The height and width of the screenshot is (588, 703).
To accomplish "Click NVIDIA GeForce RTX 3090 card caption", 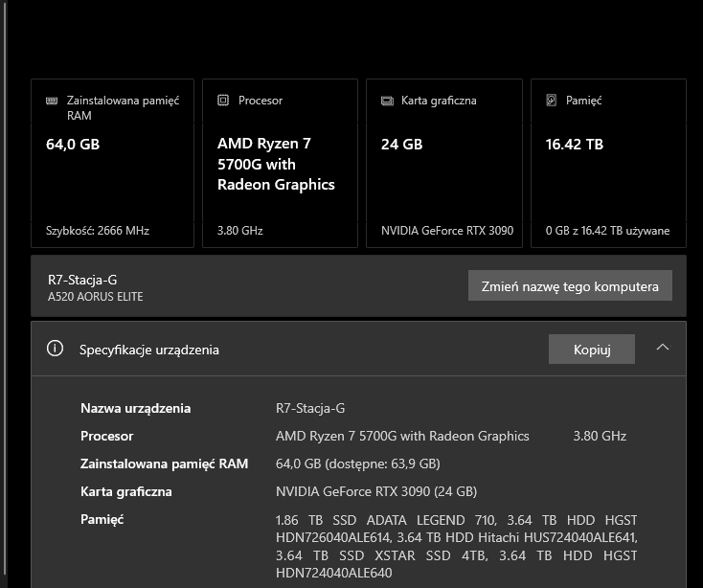I will (x=447, y=231).
